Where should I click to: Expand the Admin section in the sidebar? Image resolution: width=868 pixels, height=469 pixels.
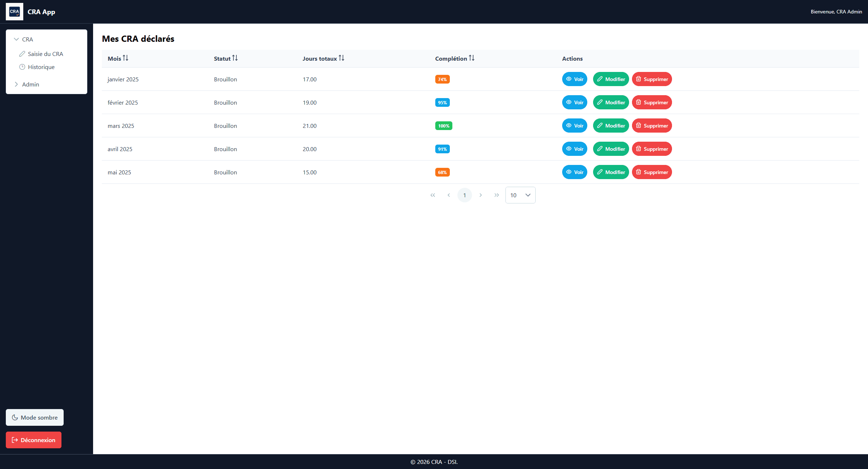coord(16,84)
